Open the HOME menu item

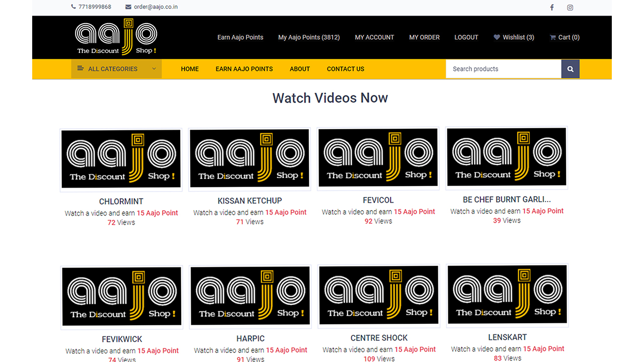pyautogui.click(x=190, y=69)
